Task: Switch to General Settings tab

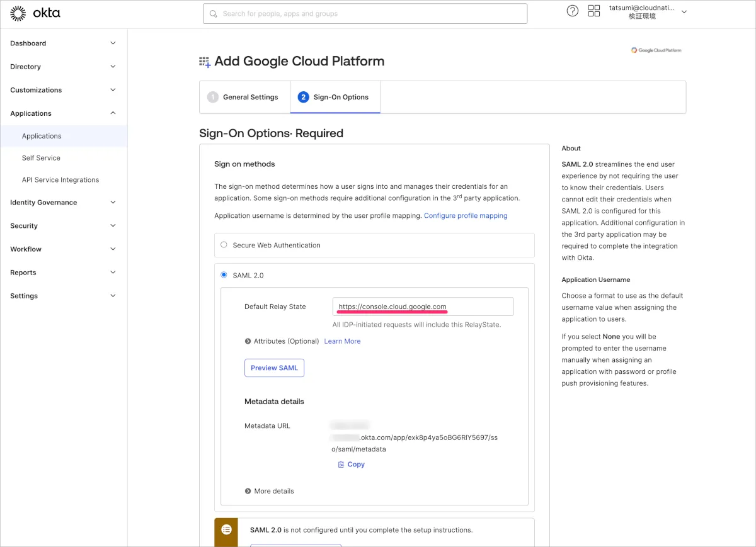Action: [244, 98]
